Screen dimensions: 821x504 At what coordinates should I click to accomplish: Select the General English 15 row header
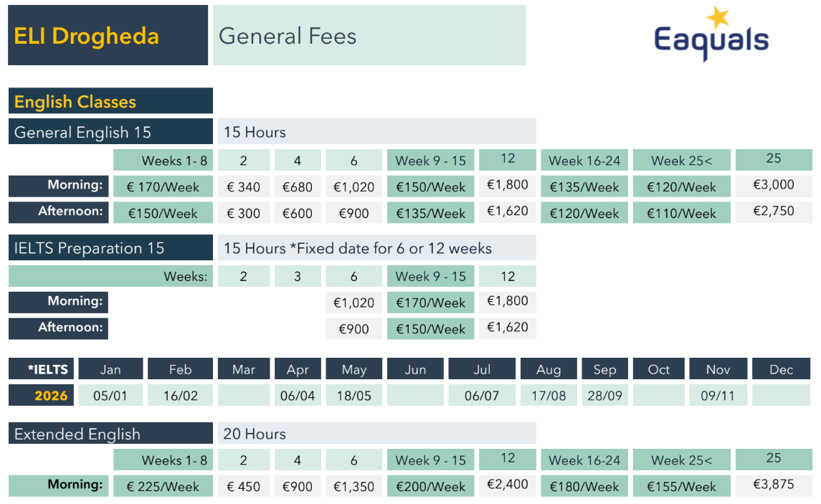point(110,132)
